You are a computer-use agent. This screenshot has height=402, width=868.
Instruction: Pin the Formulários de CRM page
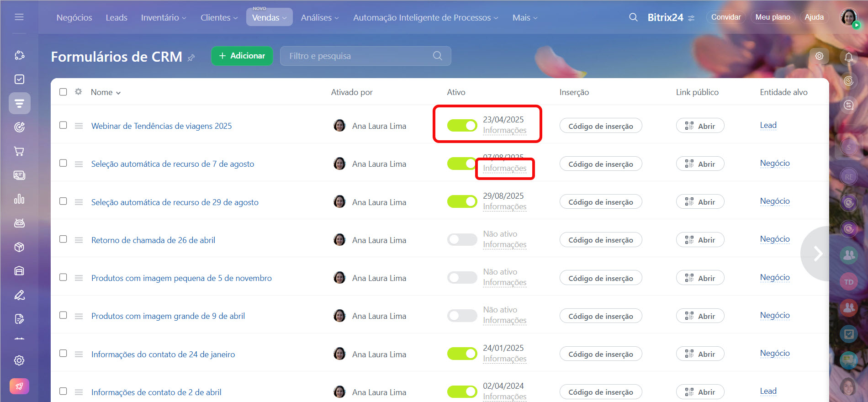(191, 58)
